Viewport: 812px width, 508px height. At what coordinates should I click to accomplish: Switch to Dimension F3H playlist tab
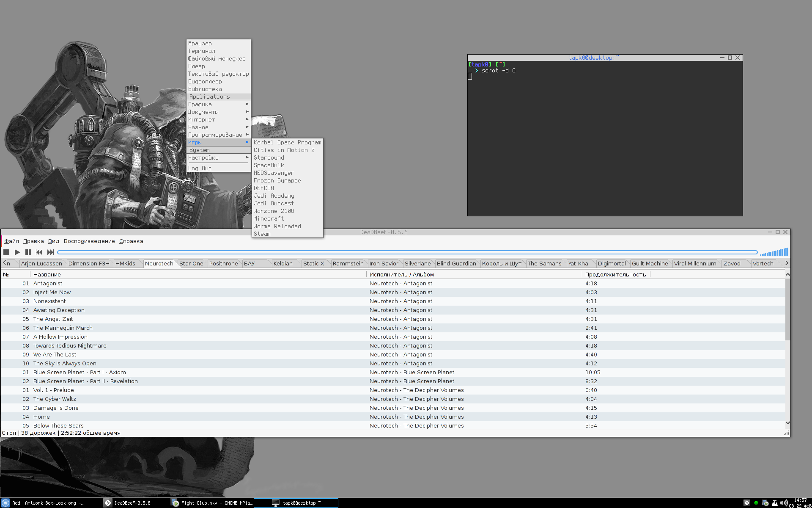pos(89,263)
